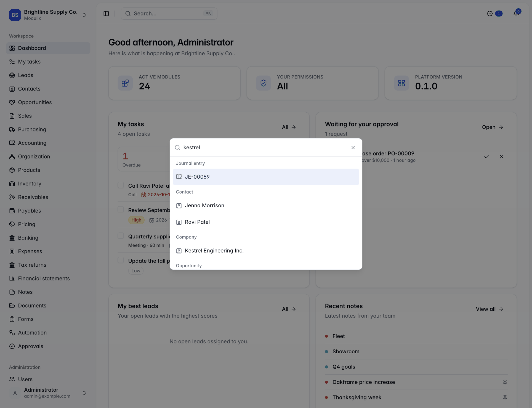Screen dimensions: 532x408
Task: Open Tax returns in sidebar
Action: 48,265
